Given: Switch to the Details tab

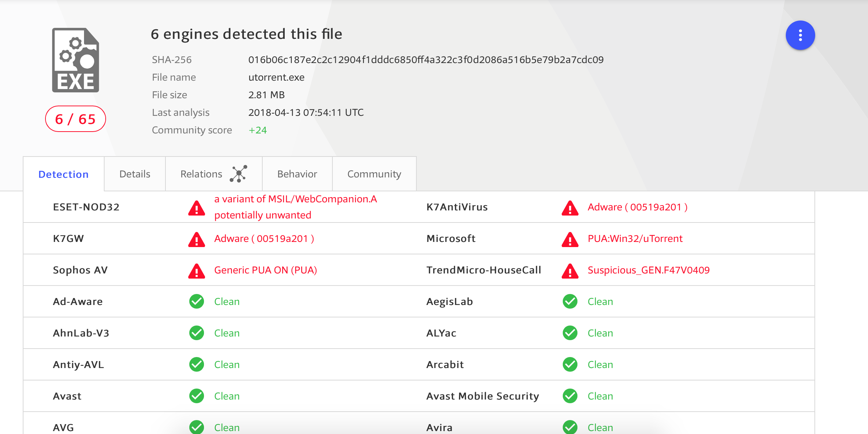Looking at the screenshot, I should [x=135, y=174].
